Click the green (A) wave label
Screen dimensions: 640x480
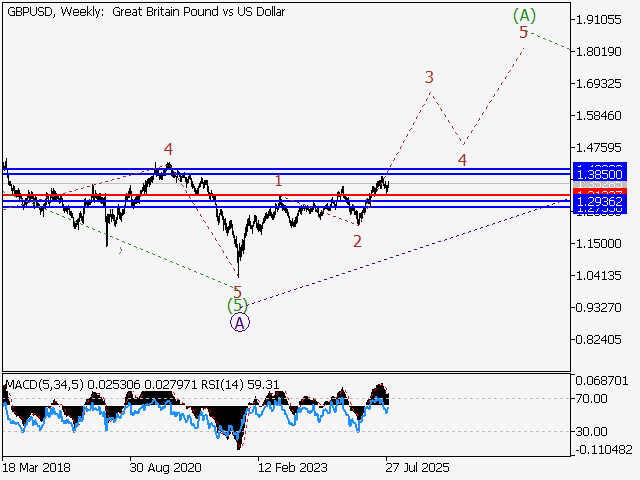pos(524,15)
